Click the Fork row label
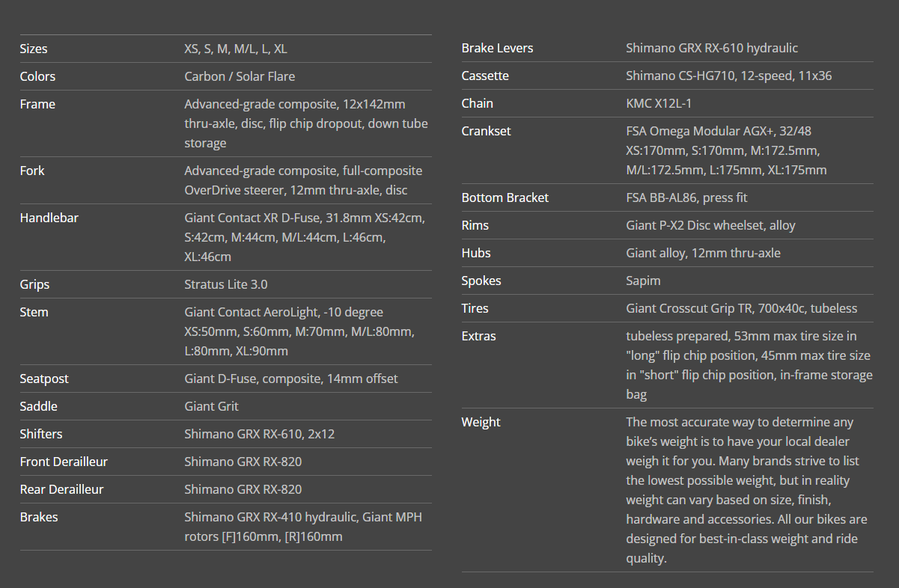Screen dimensions: 899x588 pos(32,171)
